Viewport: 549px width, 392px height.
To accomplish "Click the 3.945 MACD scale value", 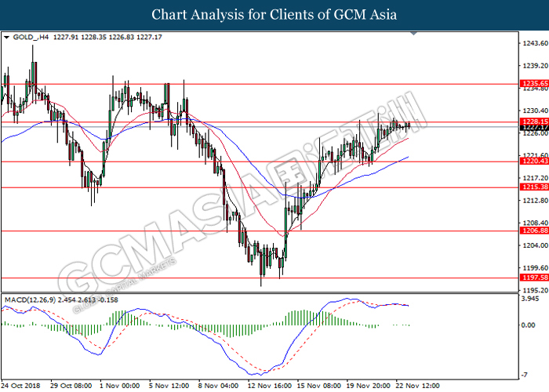I will [x=529, y=299].
